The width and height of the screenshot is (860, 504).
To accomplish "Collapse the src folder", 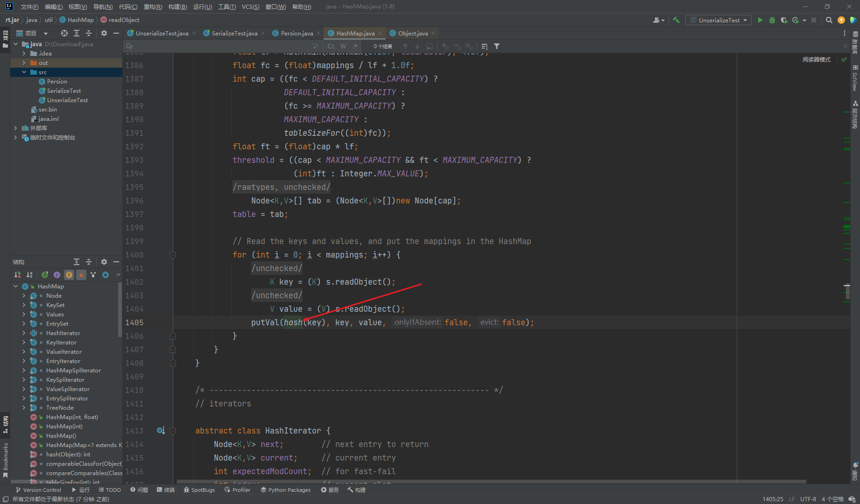I will click(x=24, y=72).
